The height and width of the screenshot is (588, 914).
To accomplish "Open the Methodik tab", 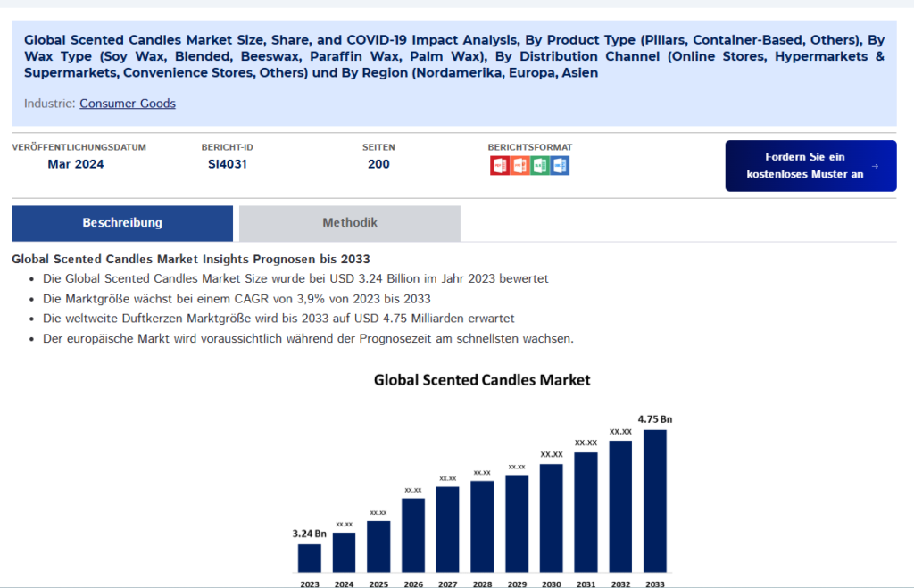I will point(350,223).
